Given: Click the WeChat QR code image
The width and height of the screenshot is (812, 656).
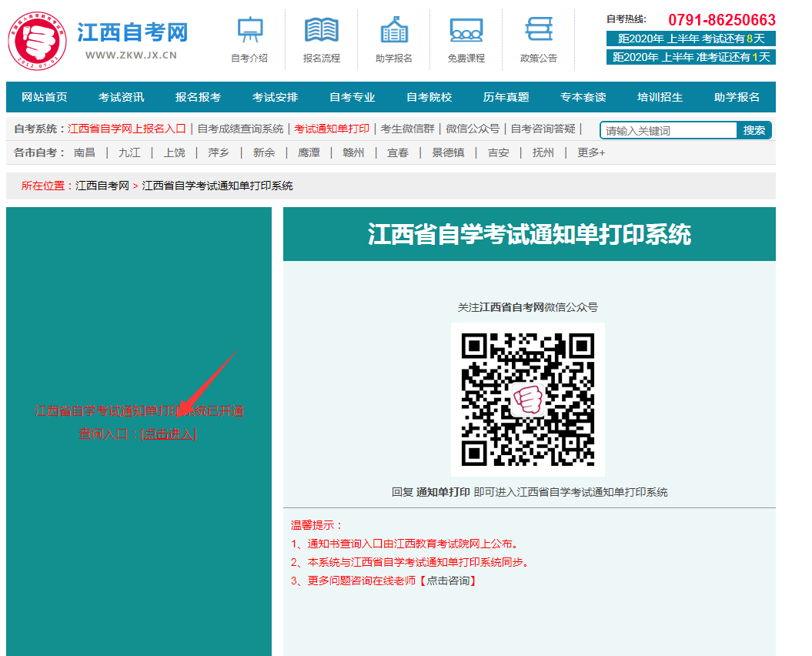Looking at the screenshot, I should tap(527, 399).
